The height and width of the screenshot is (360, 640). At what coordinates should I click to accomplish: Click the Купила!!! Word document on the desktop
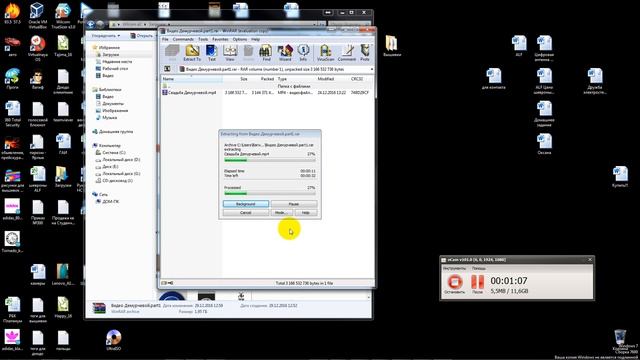click(620, 177)
